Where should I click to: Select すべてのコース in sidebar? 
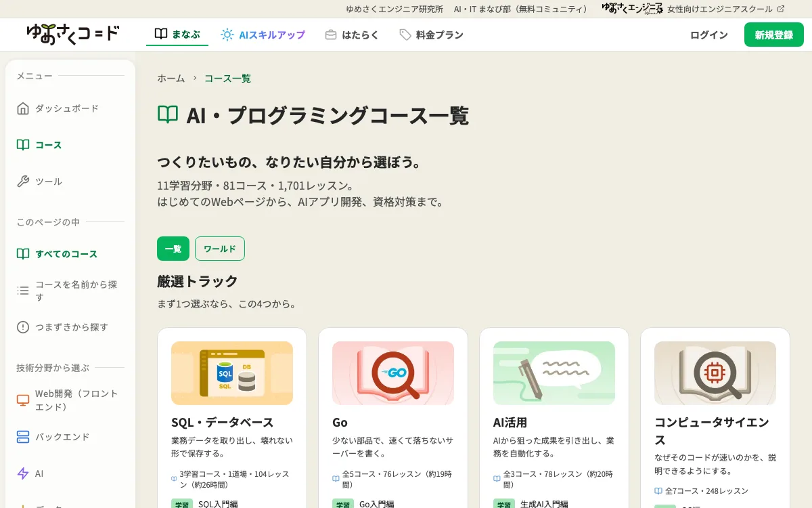[x=66, y=254]
